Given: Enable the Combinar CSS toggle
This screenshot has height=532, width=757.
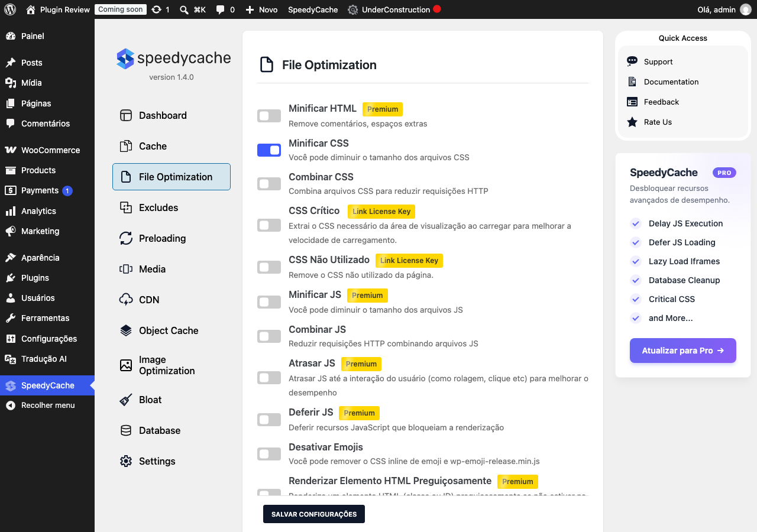Looking at the screenshot, I should point(269,184).
